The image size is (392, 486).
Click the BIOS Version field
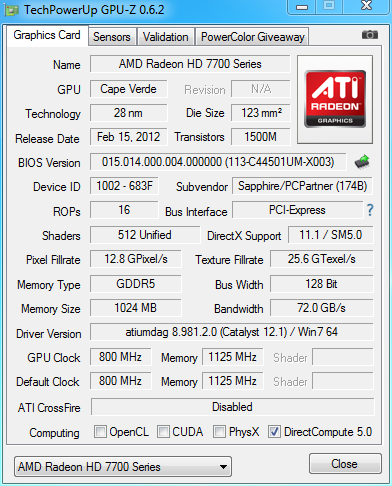218,162
